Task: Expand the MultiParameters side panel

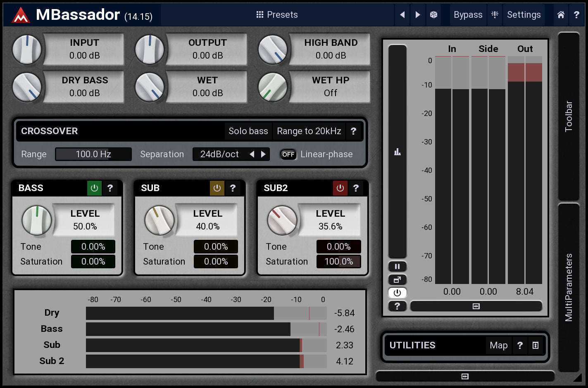Action: point(569,287)
